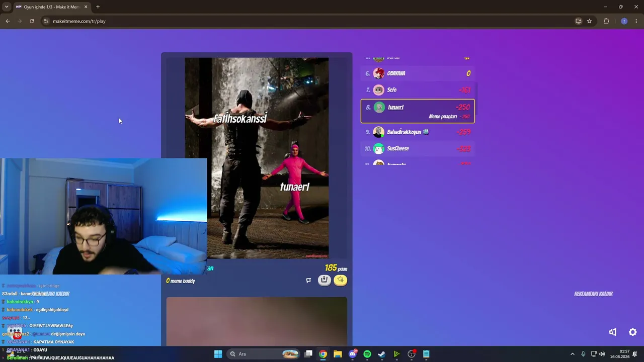
Task: Open the Windows Start menu
Action: click(x=218, y=354)
